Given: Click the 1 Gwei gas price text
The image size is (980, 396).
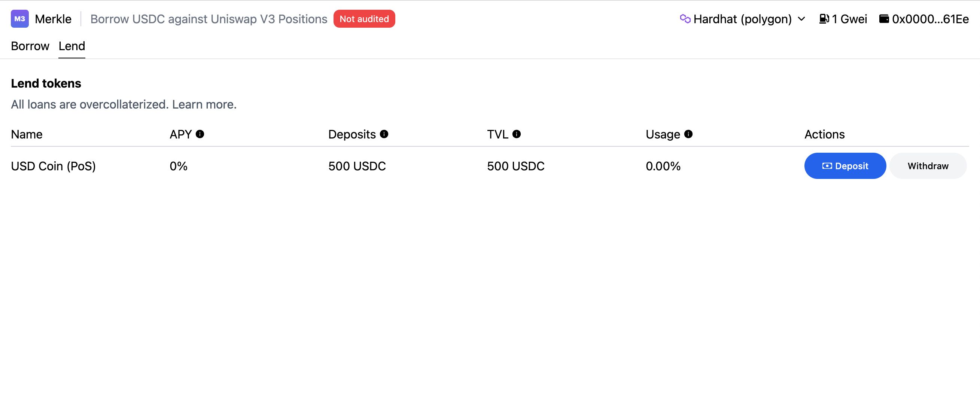Looking at the screenshot, I should pyautogui.click(x=849, y=19).
